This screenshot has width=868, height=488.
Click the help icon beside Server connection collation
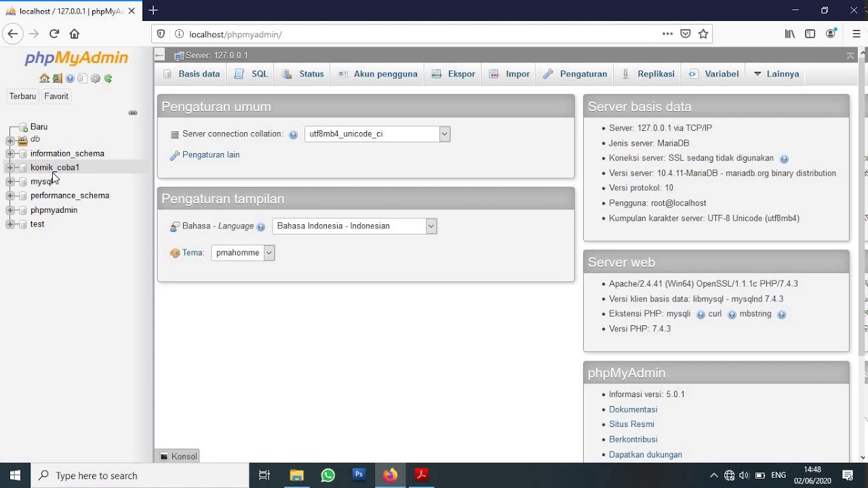pos(293,135)
